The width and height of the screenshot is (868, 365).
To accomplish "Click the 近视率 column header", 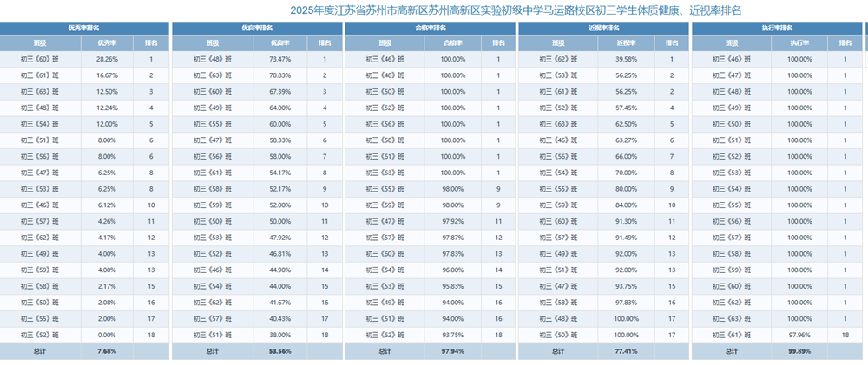I will [626, 43].
